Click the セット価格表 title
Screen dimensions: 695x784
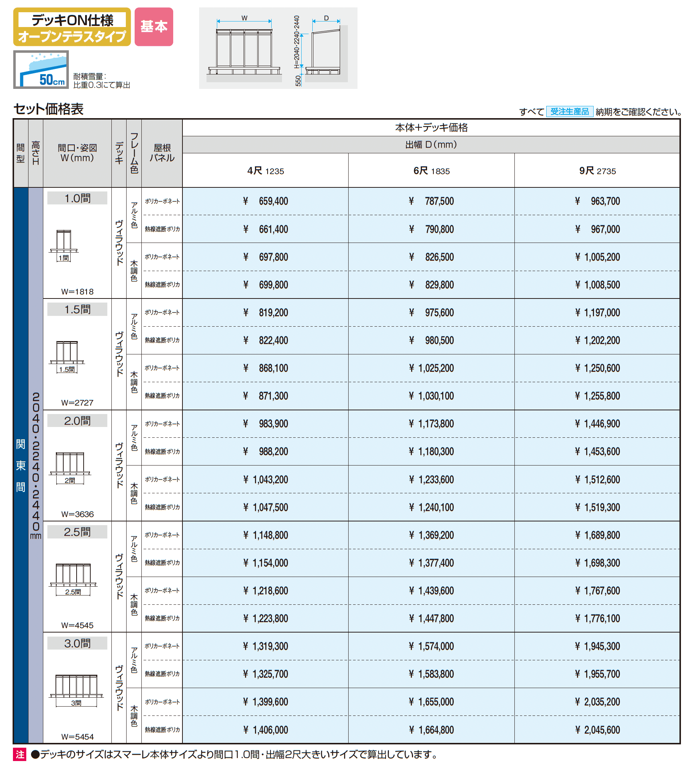click(x=49, y=109)
